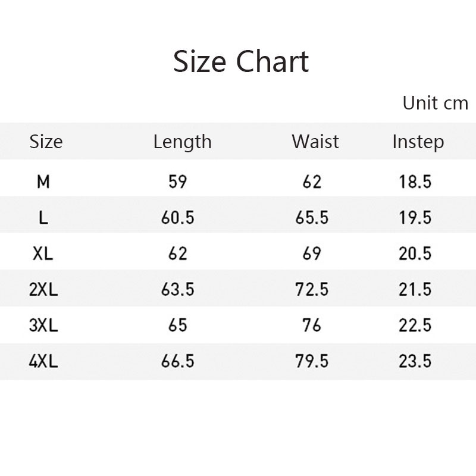476x476 pixels.
Task: Click the L size row label
Action: point(43,218)
